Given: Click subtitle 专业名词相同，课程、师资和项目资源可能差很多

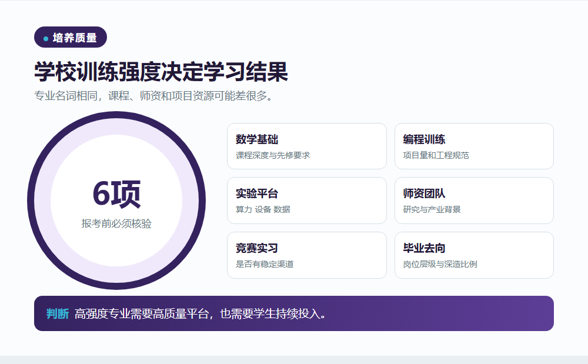Looking at the screenshot, I should (153, 96).
